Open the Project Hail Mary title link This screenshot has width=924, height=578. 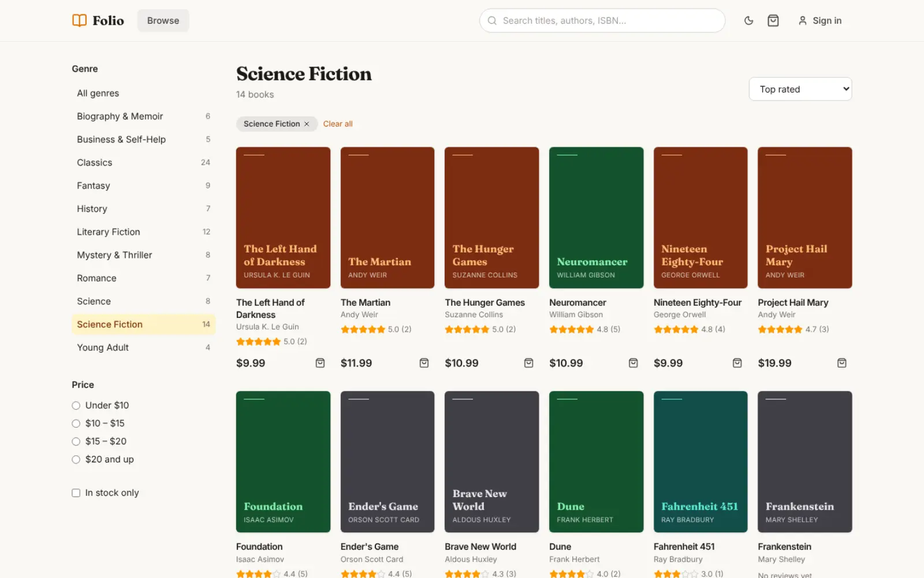tap(793, 302)
